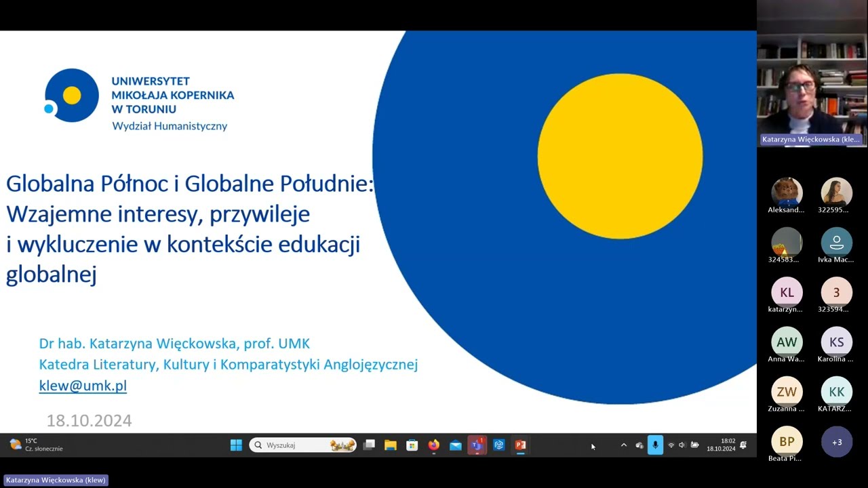The image size is (868, 488).
Task: Select the BP Beata Pi... avatar
Action: [787, 442]
